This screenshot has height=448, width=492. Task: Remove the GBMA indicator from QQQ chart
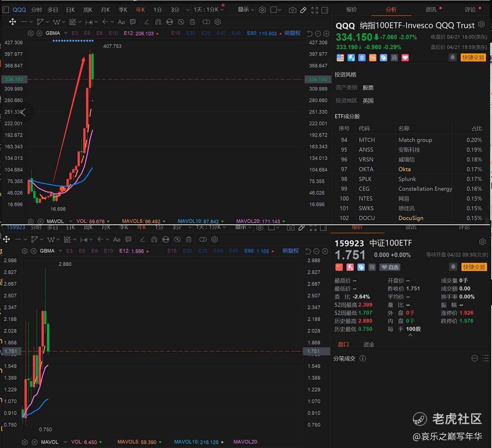click(39, 33)
